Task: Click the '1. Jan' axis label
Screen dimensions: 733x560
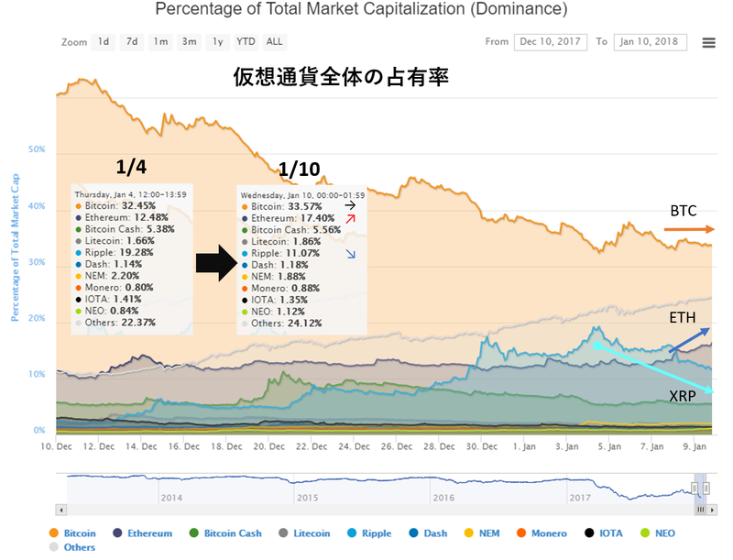Action: point(524,447)
